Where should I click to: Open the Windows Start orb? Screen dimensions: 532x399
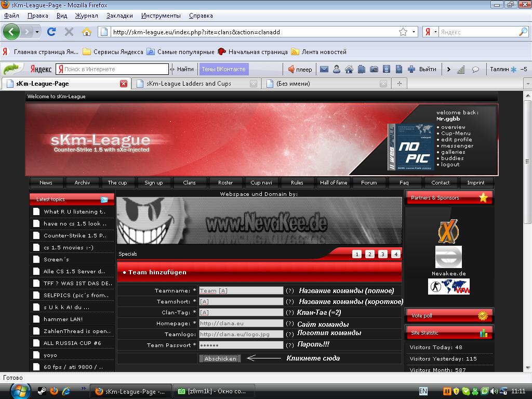click(x=21, y=391)
